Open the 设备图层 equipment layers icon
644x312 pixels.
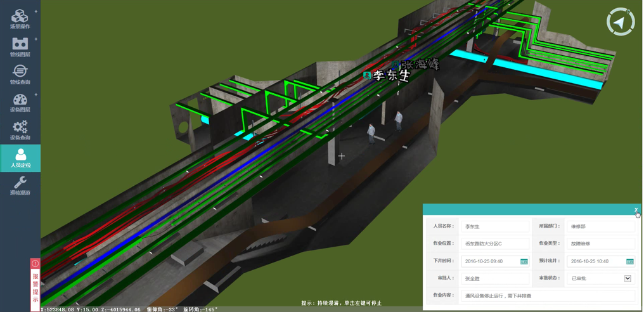pos(20,102)
